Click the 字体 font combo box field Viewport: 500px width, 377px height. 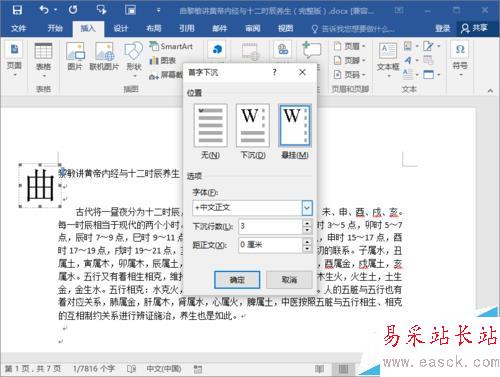(247, 208)
